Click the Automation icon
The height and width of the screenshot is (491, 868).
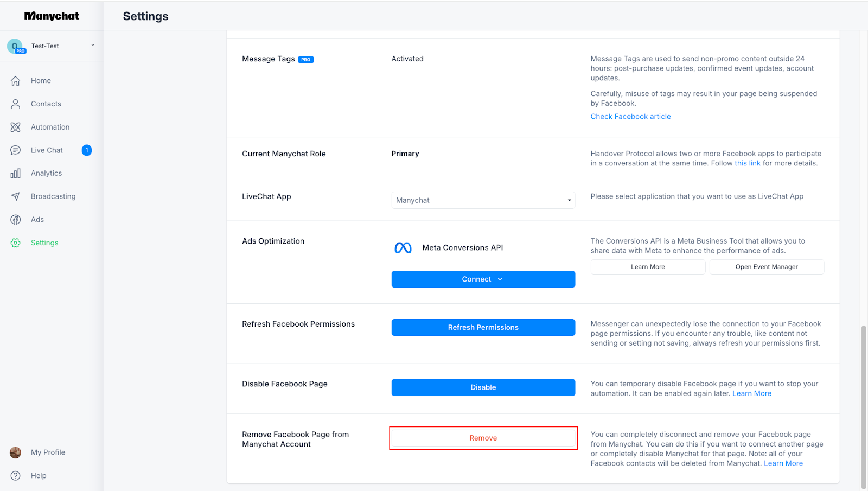(x=16, y=127)
